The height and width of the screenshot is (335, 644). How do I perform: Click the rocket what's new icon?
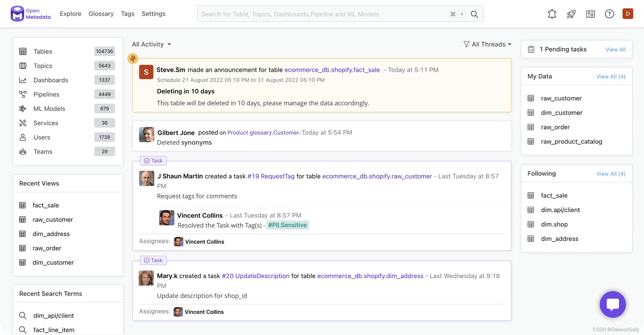[571, 14]
